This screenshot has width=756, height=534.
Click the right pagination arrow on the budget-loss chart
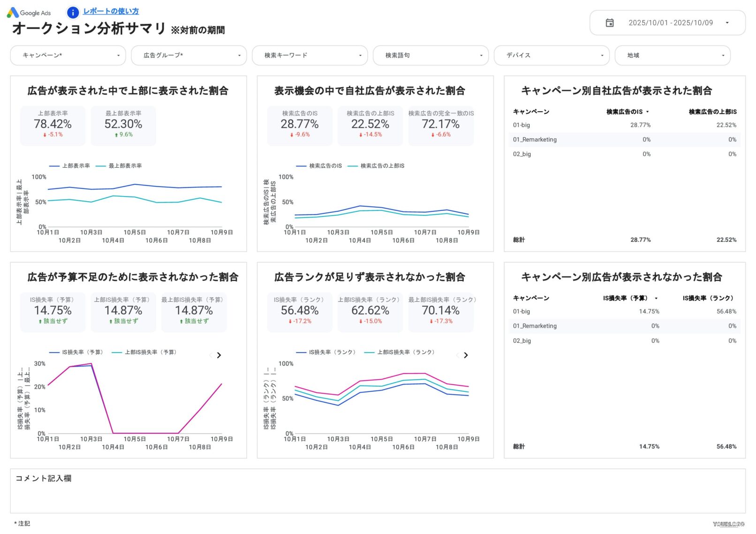pos(219,355)
